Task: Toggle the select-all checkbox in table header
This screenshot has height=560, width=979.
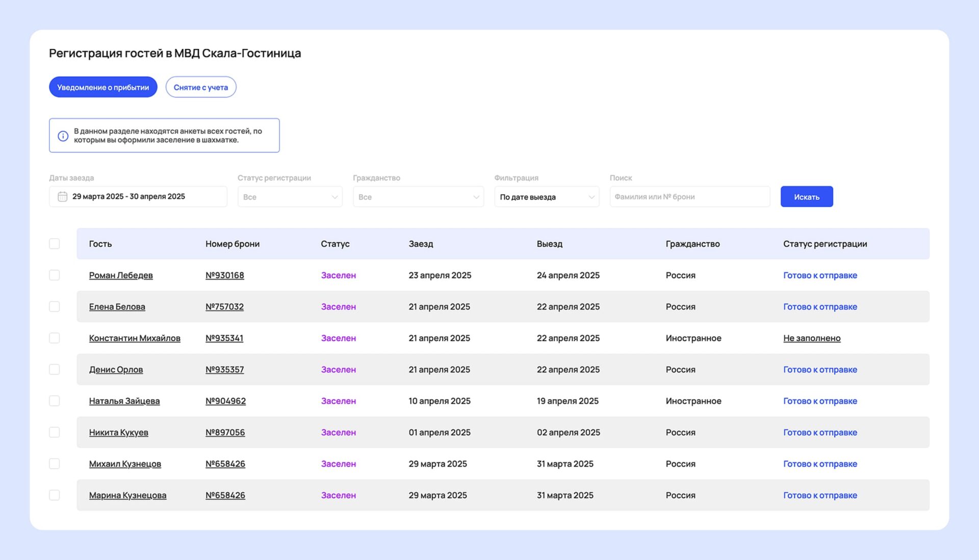Action: [55, 244]
